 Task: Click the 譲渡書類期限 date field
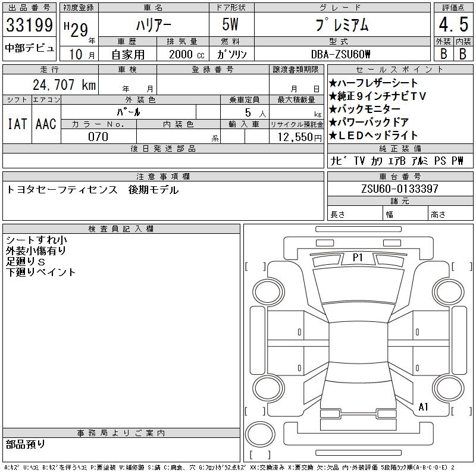pos(296,84)
